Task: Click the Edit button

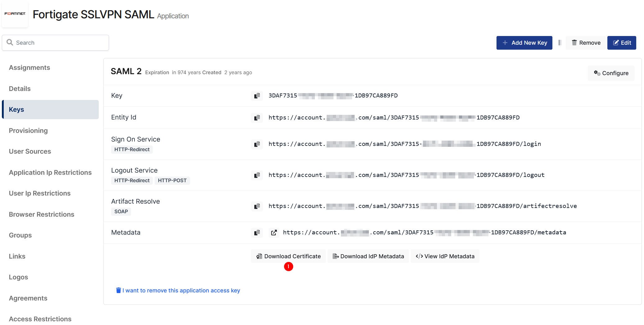Action: tap(621, 43)
